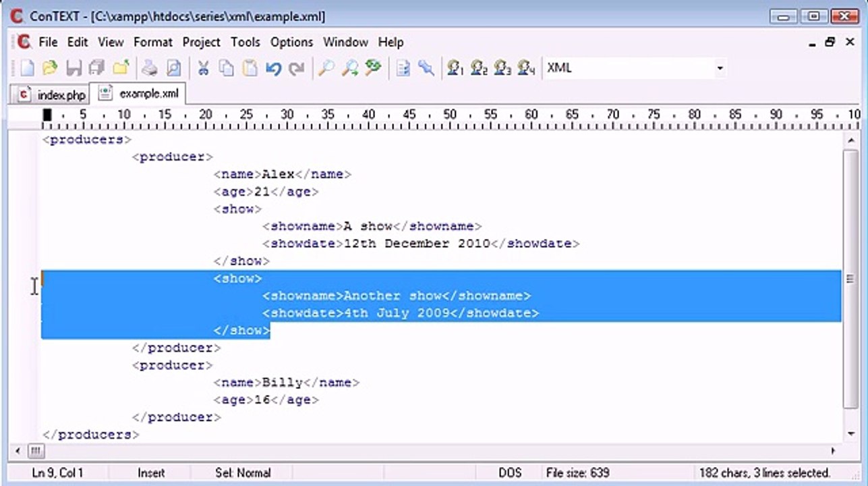Toggle word wrap icon
The image size is (868, 486).
pos(403,67)
